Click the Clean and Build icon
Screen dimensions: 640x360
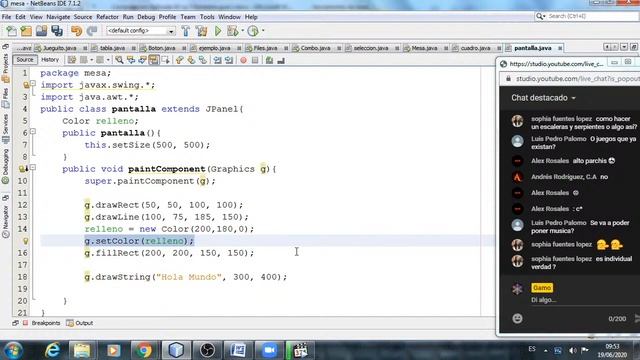[x=201, y=31]
